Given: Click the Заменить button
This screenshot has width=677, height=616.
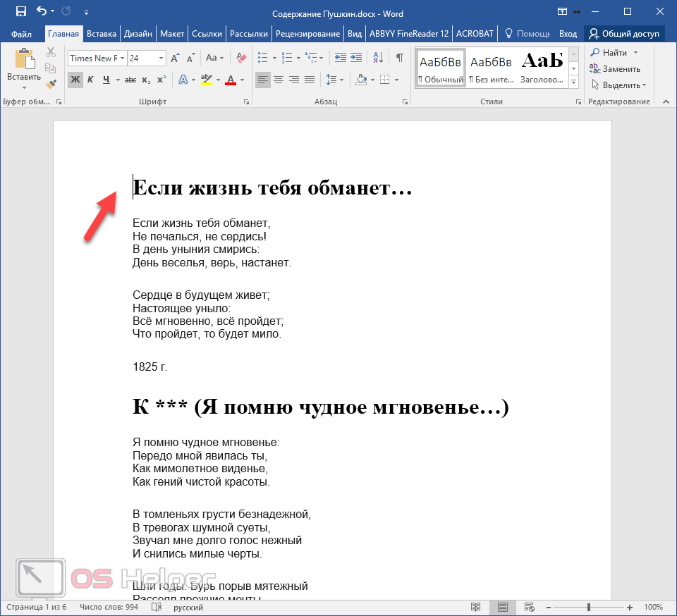Looking at the screenshot, I should point(616,69).
